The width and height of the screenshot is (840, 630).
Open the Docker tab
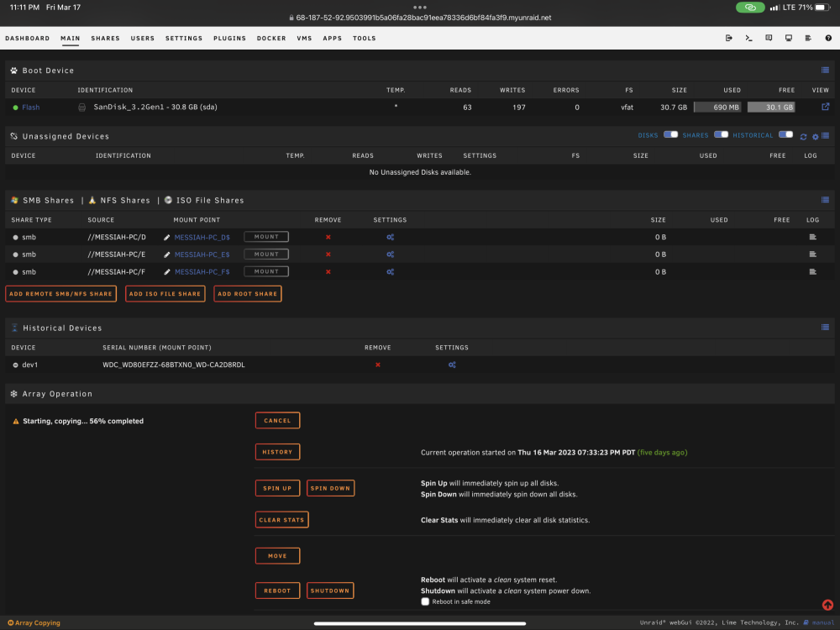[x=271, y=39]
